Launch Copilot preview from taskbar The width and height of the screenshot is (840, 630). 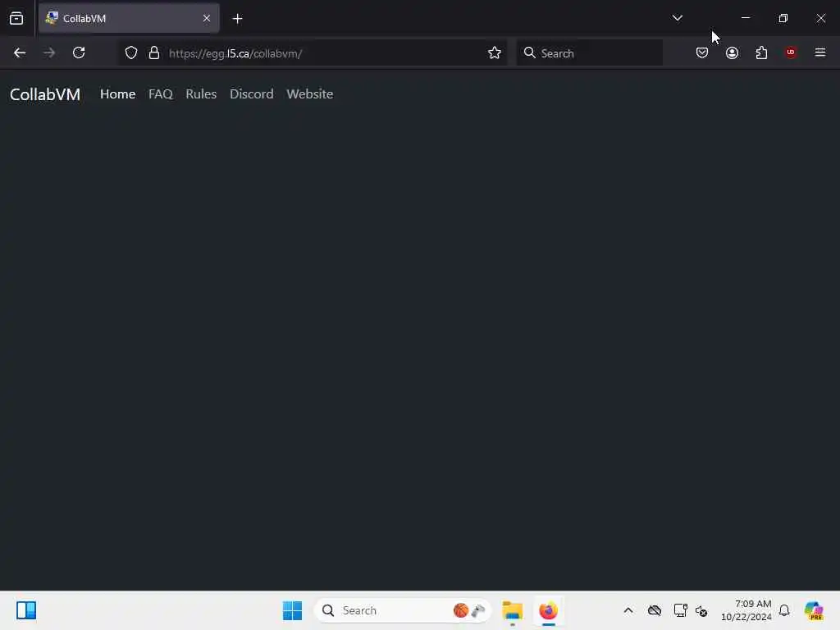[x=814, y=610]
